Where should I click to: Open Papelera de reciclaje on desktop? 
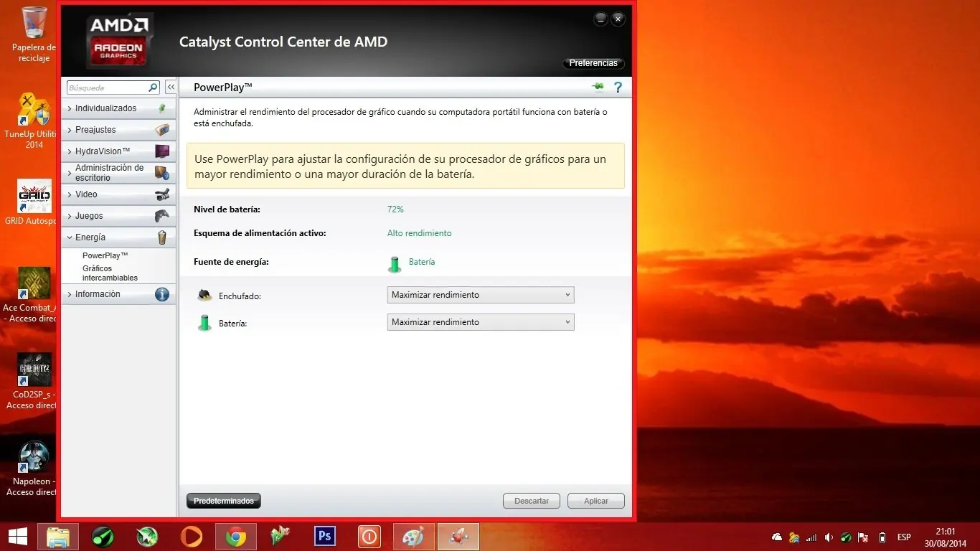point(34,34)
